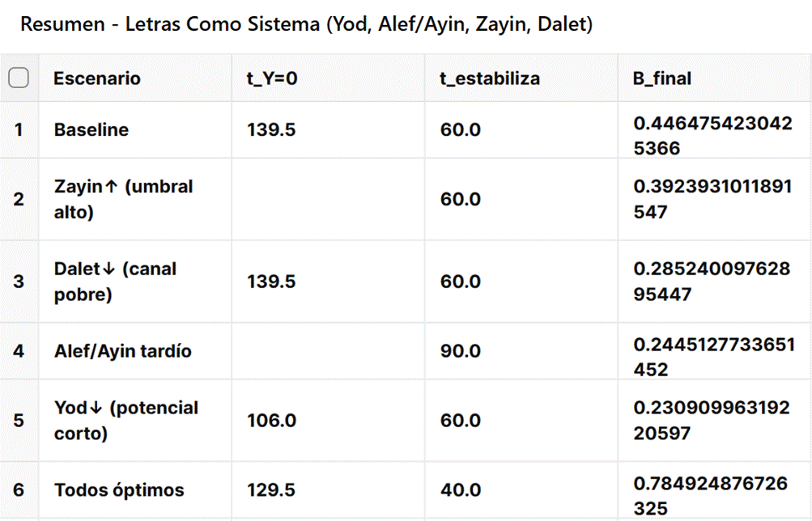The width and height of the screenshot is (812, 521).
Task: Select row number 6
Action: point(19,490)
